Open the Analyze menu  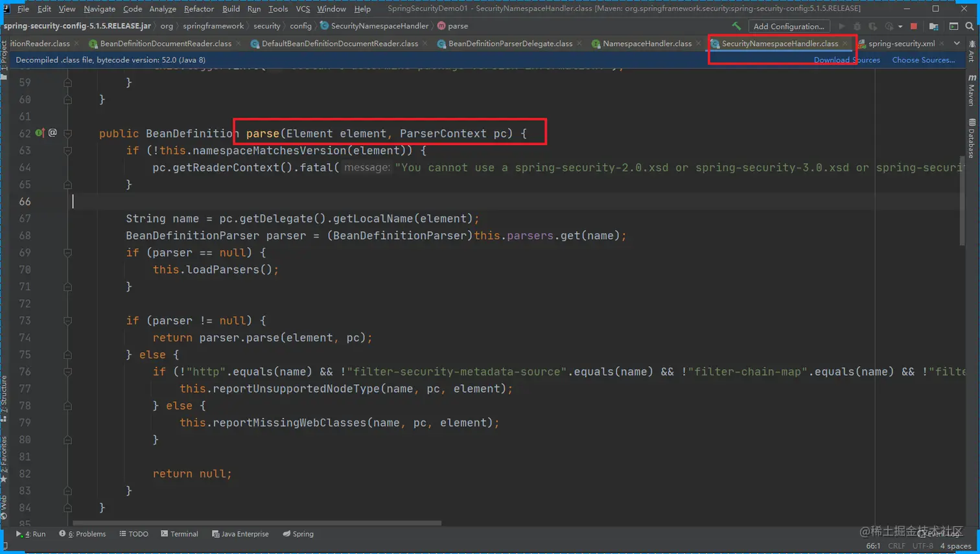pos(163,9)
